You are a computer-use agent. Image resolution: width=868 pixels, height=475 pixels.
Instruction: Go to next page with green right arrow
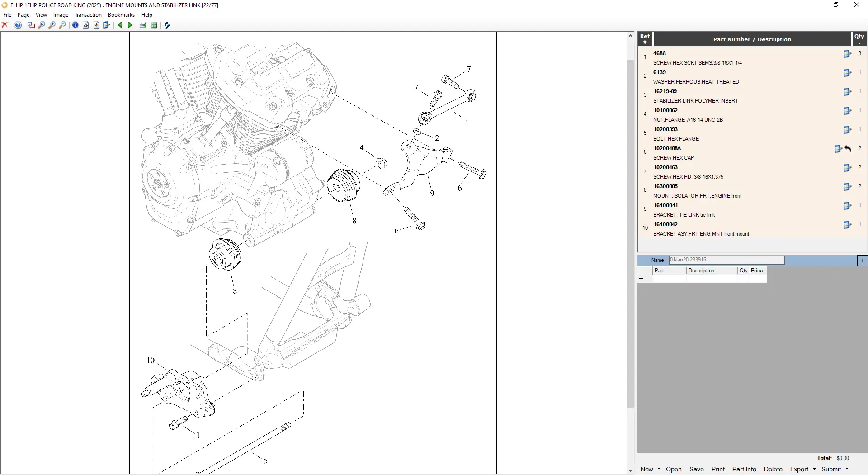pos(130,25)
